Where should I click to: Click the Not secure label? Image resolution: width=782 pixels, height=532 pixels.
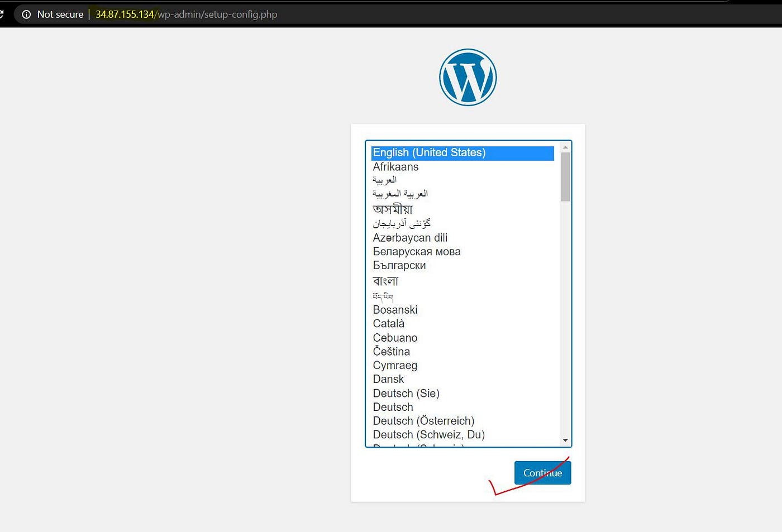click(x=60, y=15)
